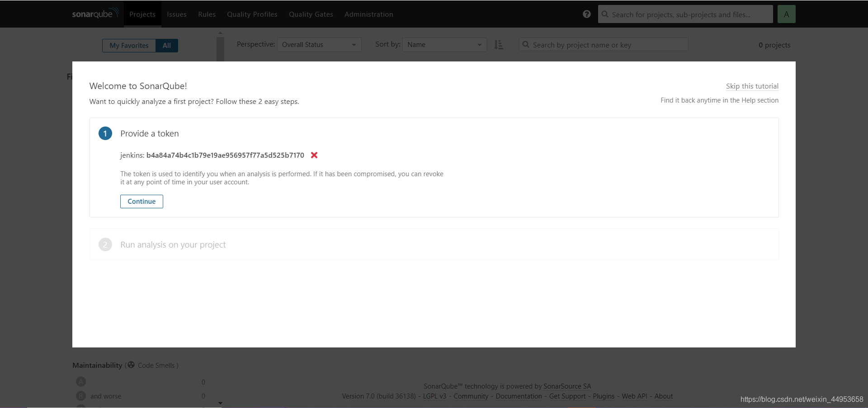Click the Provide a token step heading
Viewport: 868px width, 408px height.
[150, 133]
